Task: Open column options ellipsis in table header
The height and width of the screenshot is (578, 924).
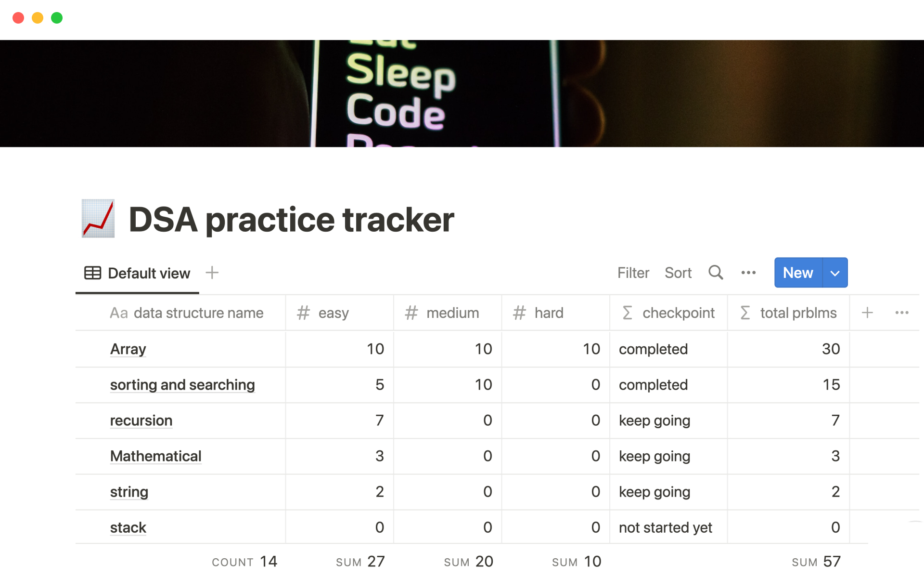Action: pos(901,313)
